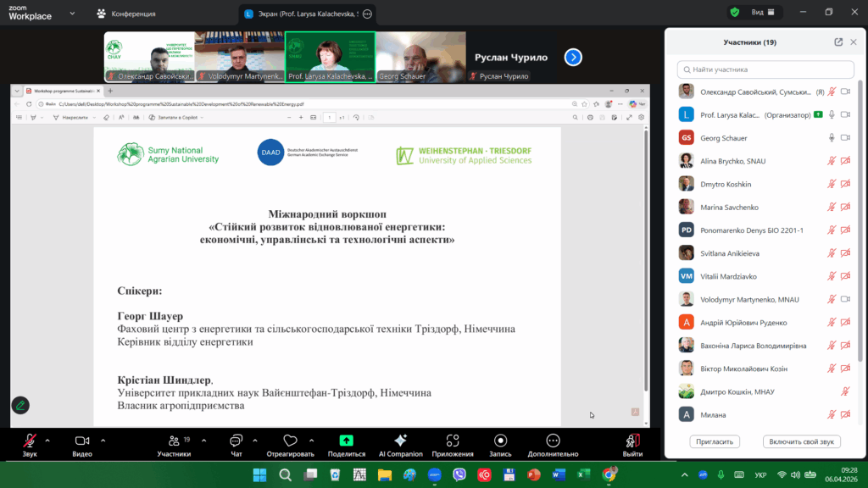Expand video options arrow next to Видео

[103, 440]
